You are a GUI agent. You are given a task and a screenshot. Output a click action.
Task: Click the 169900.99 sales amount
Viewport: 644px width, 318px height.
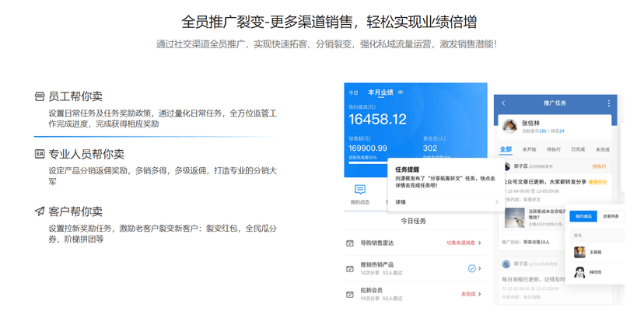[x=368, y=149]
